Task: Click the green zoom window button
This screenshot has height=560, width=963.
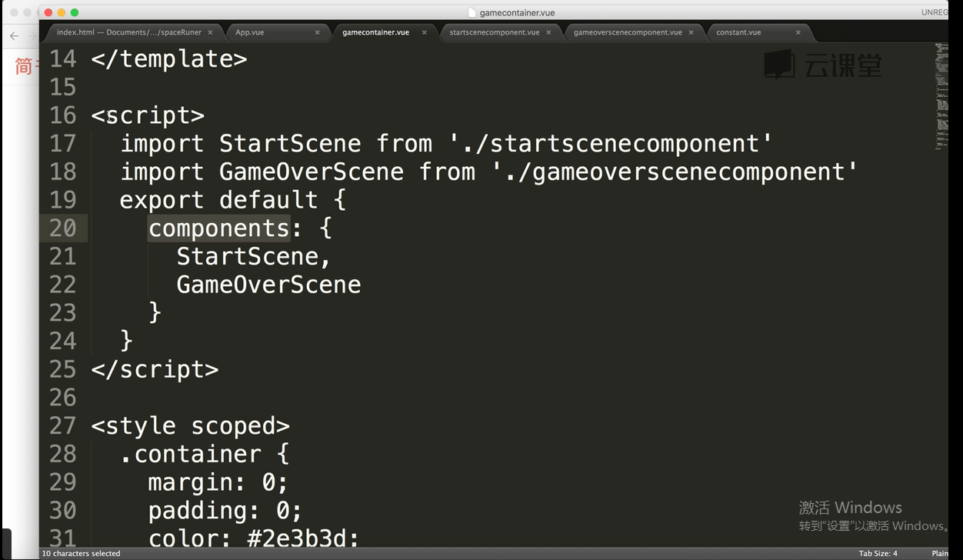Action: pos(75,12)
